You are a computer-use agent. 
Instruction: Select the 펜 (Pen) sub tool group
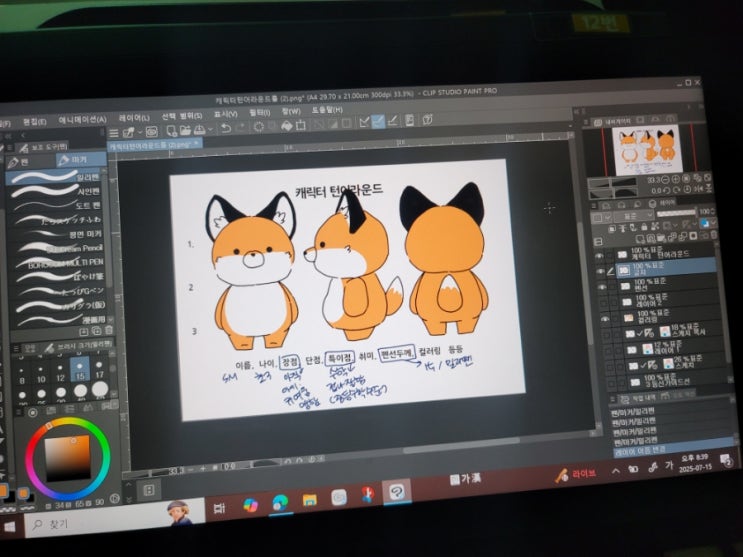pyautogui.click(x=18, y=162)
